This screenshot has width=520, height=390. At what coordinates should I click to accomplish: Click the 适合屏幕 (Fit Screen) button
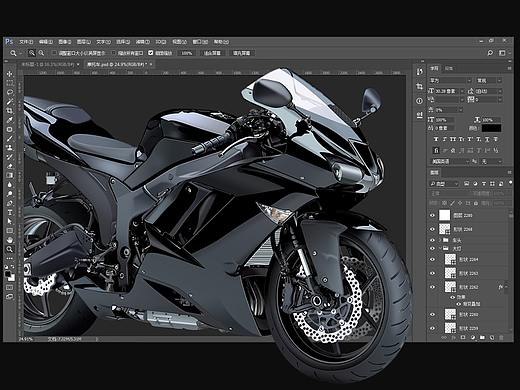[x=212, y=53]
